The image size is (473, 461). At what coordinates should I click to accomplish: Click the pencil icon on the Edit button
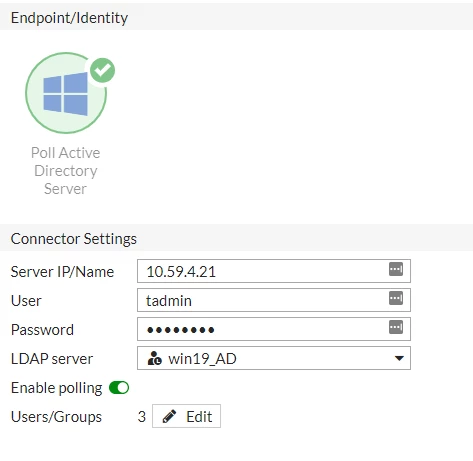[169, 416]
